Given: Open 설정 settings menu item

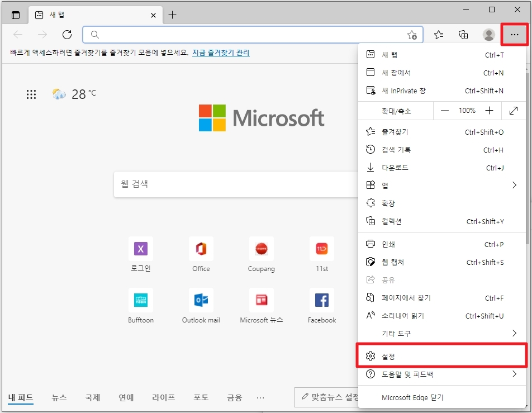Looking at the screenshot, I should (441, 356).
